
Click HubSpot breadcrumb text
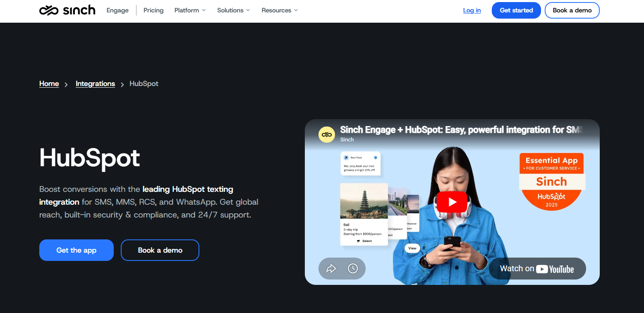click(144, 84)
